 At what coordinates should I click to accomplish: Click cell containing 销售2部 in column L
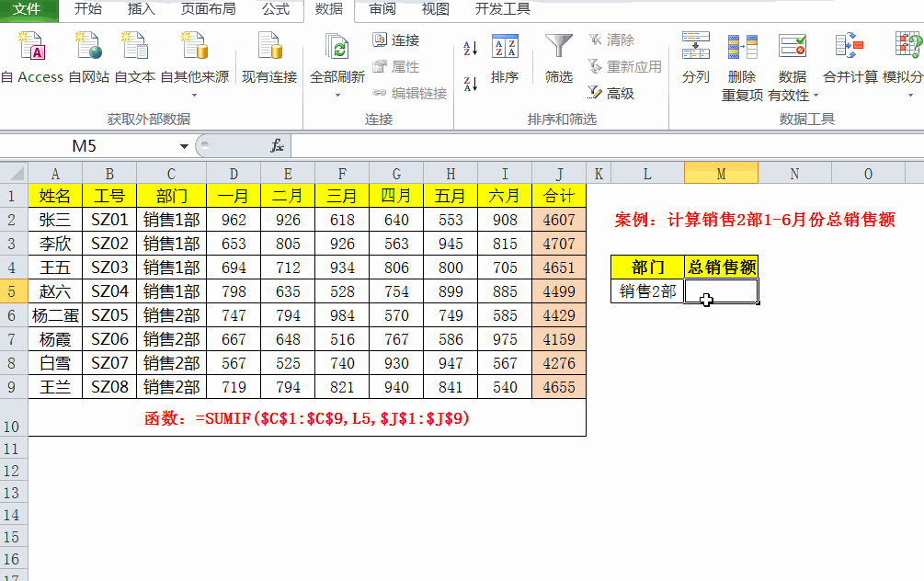[x=647, y=291]
